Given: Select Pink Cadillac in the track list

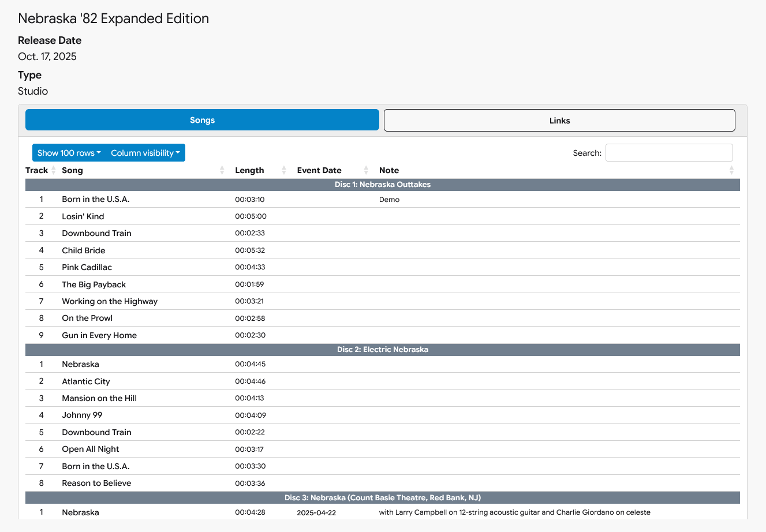Looking at the screenshot, I should pos(87,267).
